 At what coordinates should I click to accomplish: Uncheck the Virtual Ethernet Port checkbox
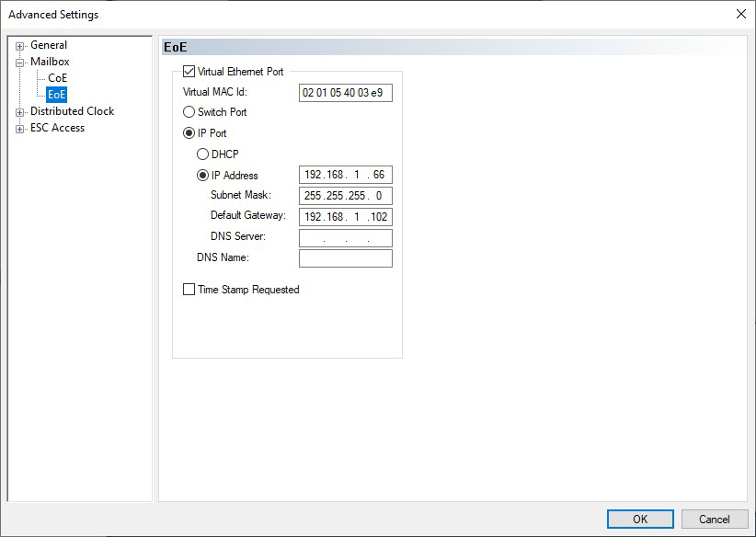pos(189,72)
